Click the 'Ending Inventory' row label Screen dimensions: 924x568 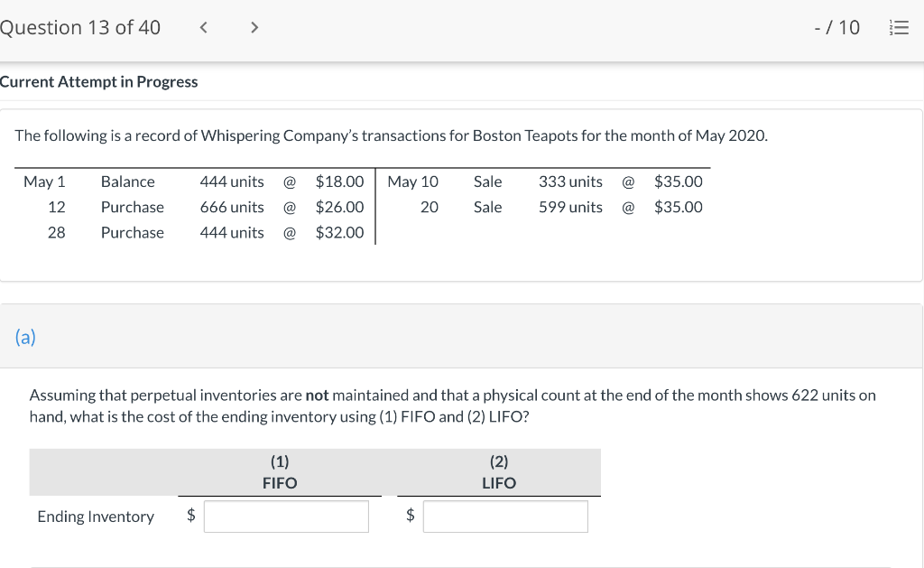96,517
